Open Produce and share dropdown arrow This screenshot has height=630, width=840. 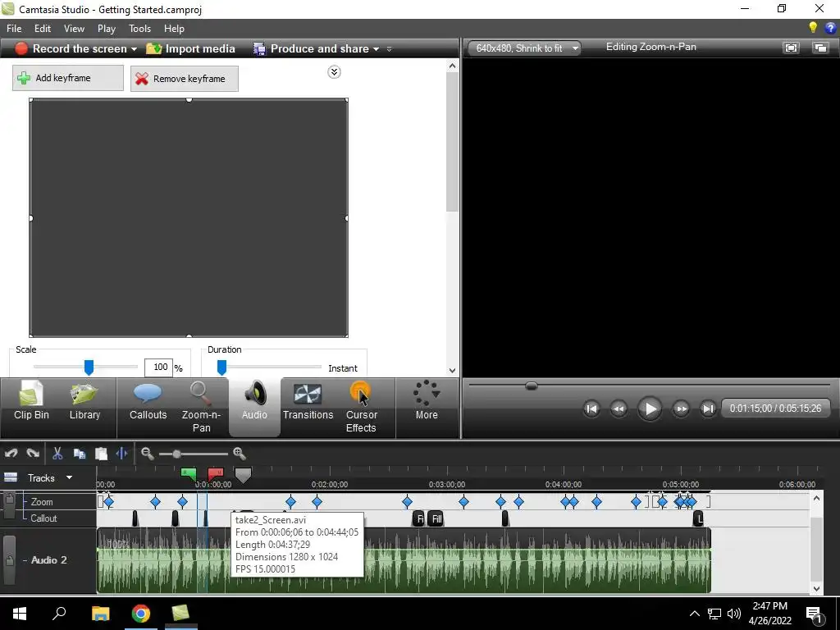pos(376,49)
